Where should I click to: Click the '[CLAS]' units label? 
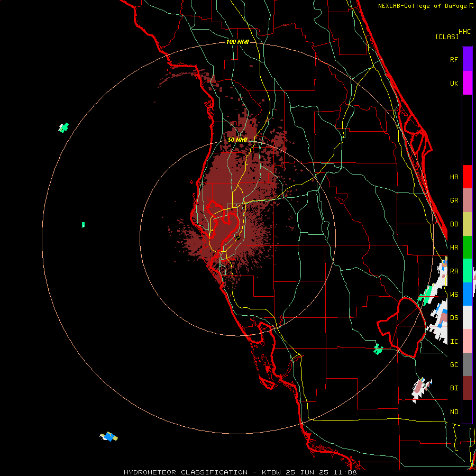pos(447,36)
